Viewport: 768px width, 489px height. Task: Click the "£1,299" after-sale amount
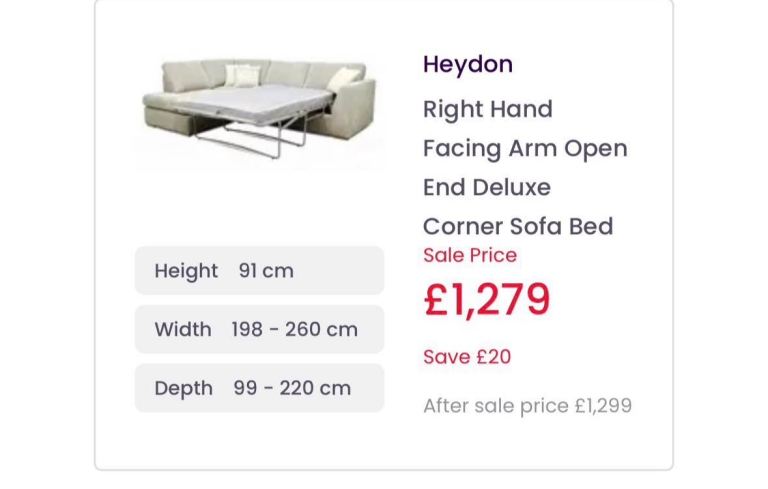(x=602, y=406)
